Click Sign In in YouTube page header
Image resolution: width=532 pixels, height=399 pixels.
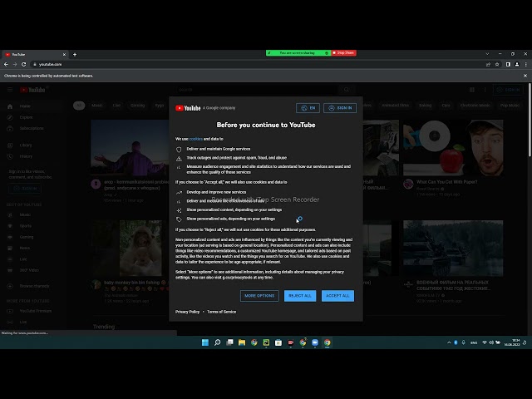(x=508, y=90)
